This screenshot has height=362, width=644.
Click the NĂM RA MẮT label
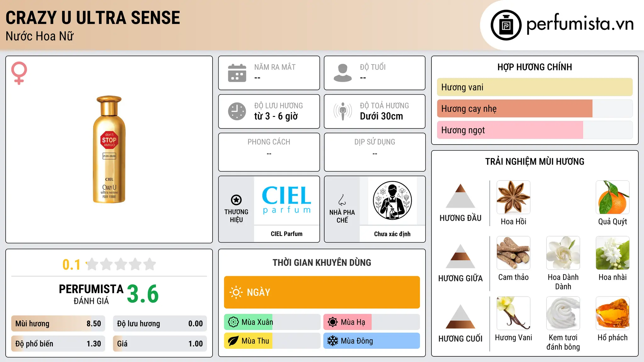coord(275,67)
